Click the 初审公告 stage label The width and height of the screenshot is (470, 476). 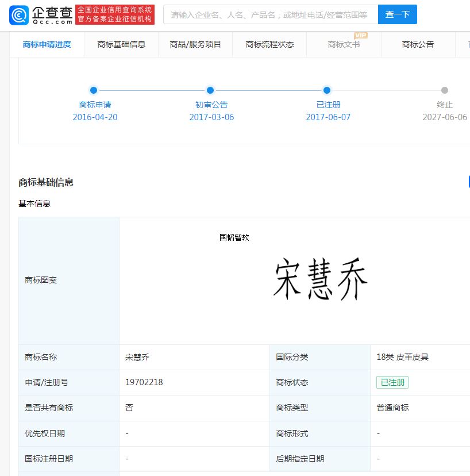click(211, 105)
